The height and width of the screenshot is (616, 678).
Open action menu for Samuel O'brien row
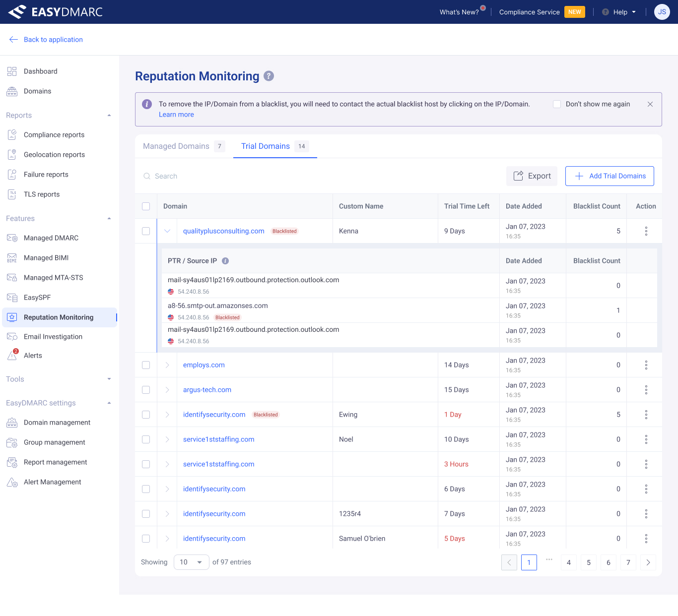[646, 539]
